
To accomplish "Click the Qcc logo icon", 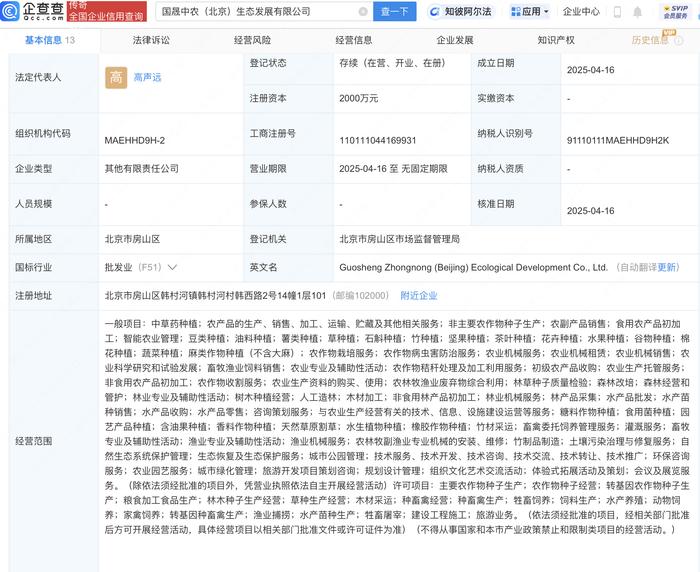I will coord(10,11).
